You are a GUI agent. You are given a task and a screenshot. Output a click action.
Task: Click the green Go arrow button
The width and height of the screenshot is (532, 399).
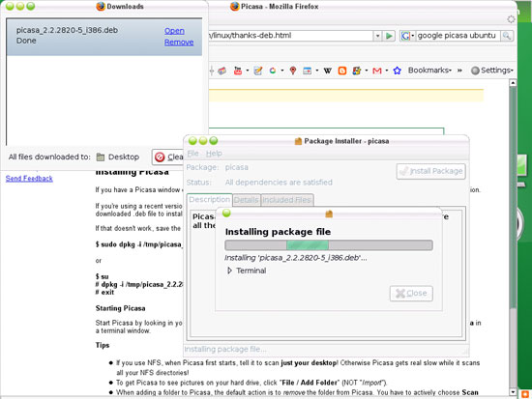(x=389, y=36)
